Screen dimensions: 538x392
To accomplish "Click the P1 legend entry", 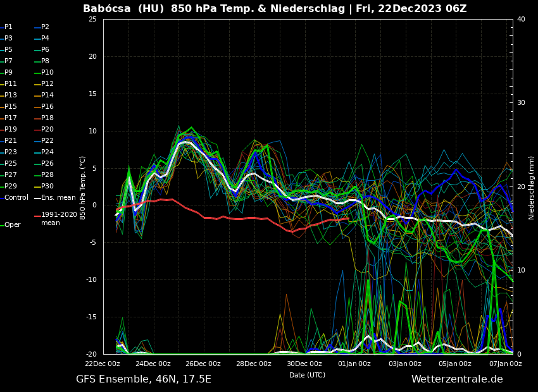I will 8,27.
